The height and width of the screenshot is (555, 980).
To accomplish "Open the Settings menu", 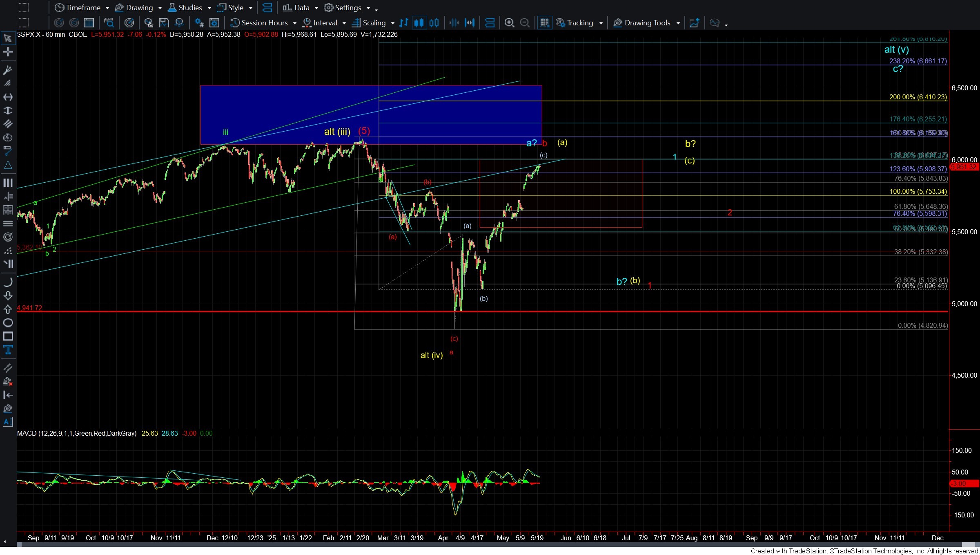I will click(343, 8).
